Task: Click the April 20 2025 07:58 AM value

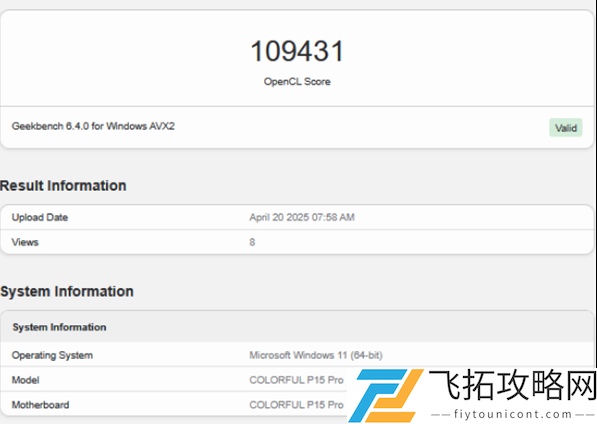Action: pos(302,217)
